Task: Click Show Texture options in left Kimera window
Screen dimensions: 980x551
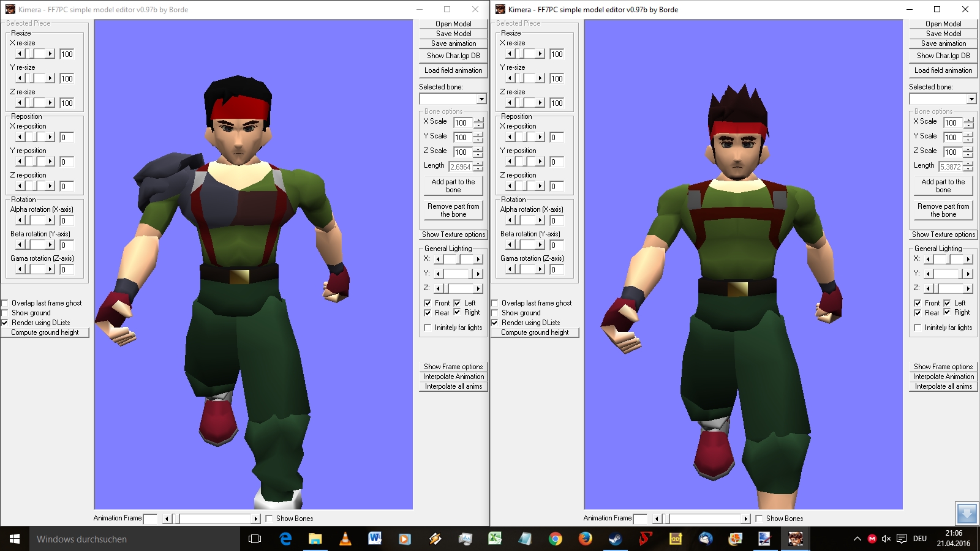Action: [x=453, y=234]
